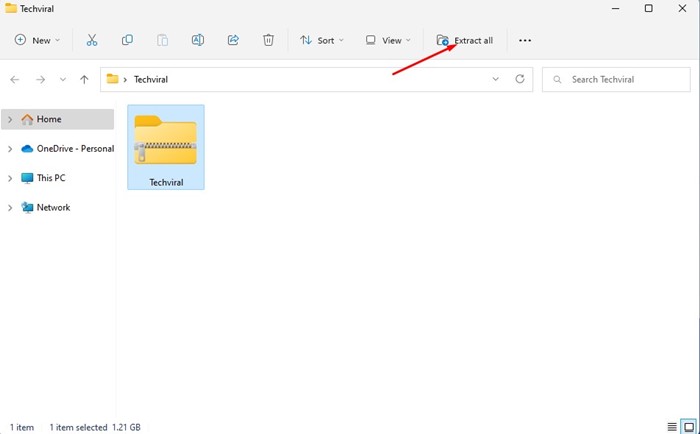
Task: Click the folder icon in title bar
Action: tap(11, 8)
